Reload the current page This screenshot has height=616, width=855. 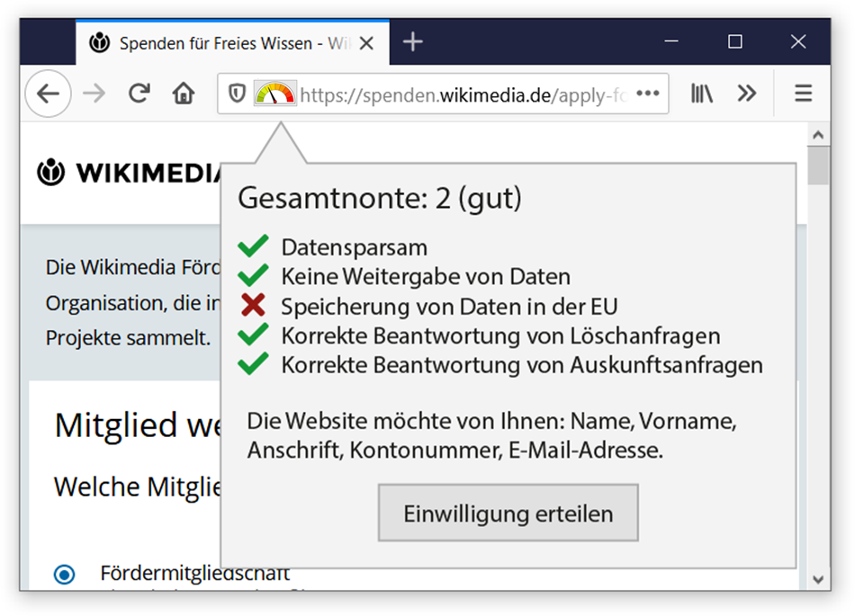pos(139,94)
